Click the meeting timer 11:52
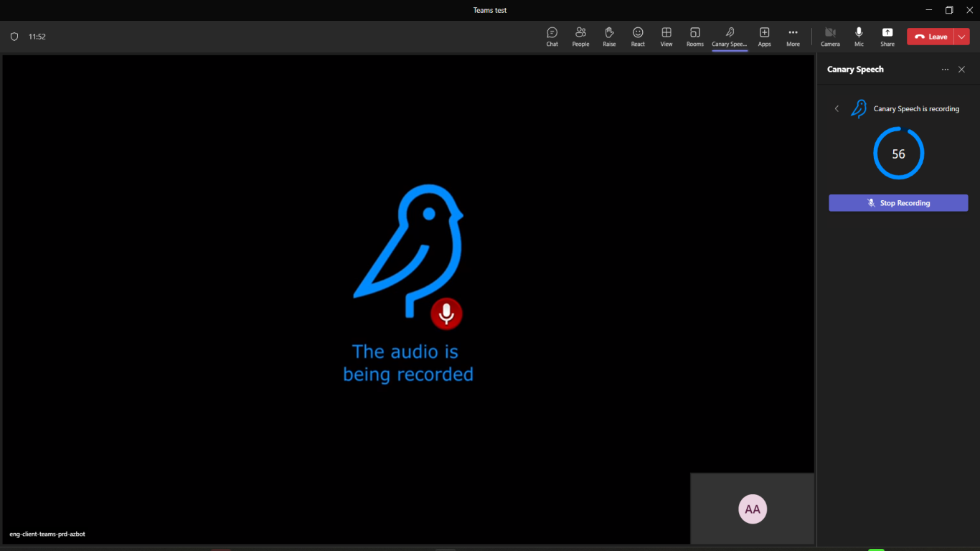Image resolution: width=980 pixels, height=551 pixels. click(37, 37)
